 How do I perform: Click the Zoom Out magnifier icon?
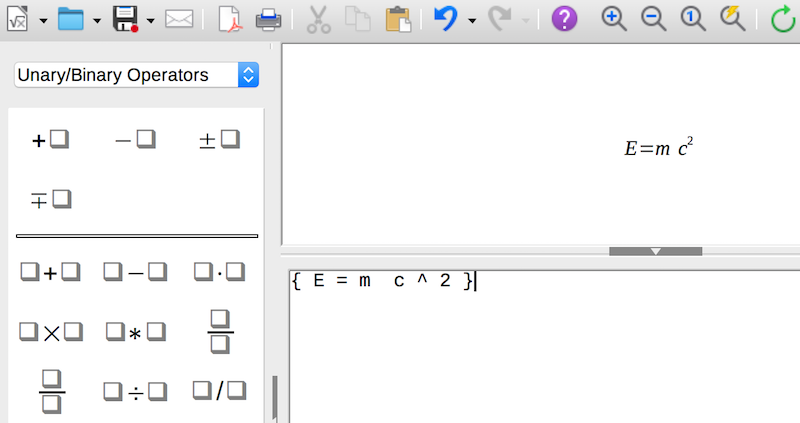654,19
